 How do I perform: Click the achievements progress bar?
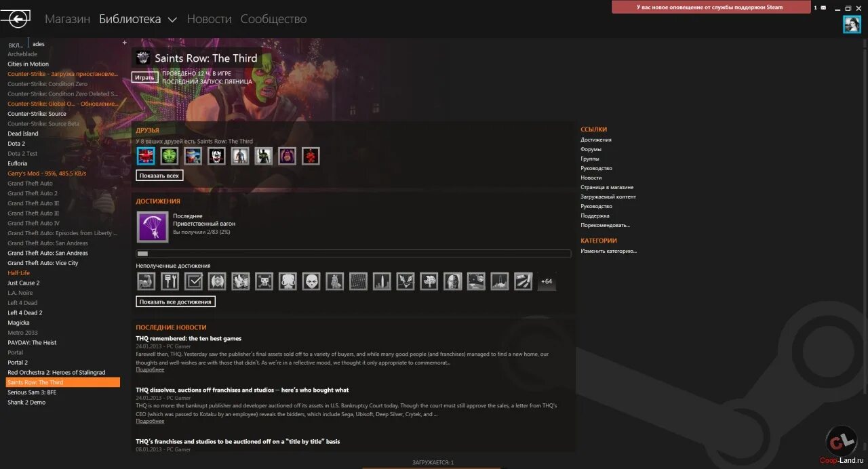coord(353,253)
